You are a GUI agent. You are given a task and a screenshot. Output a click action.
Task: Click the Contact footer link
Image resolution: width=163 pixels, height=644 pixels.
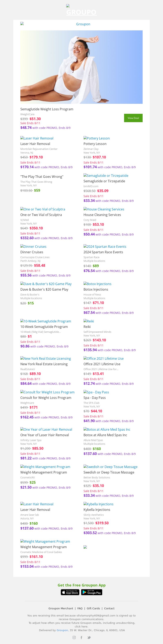(x=109, y=608)
